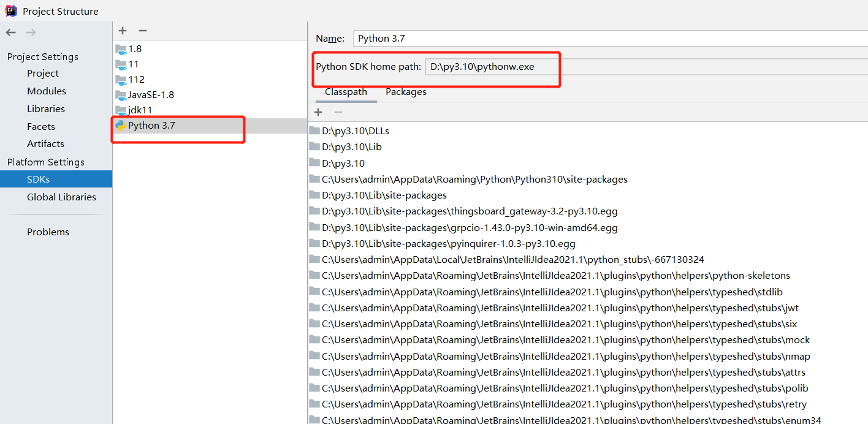Select Global Libraries under Platform Settings
This screenshot has height=424, width=868.
click(61, 197)
